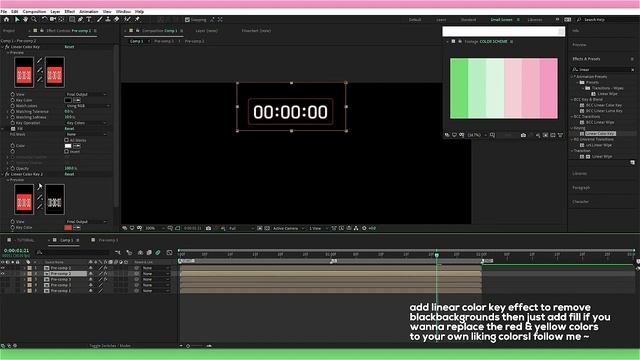Click the Home icon in the toolbar

point(7,19)
